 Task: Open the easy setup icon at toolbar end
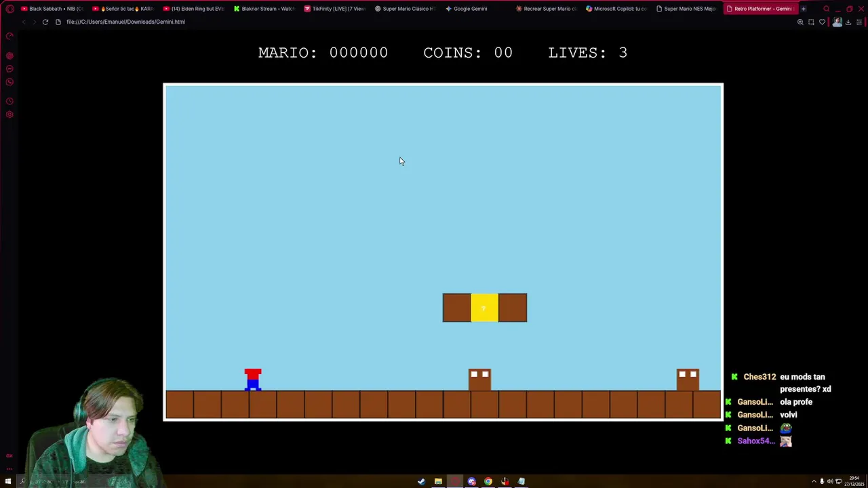[859, 22]
